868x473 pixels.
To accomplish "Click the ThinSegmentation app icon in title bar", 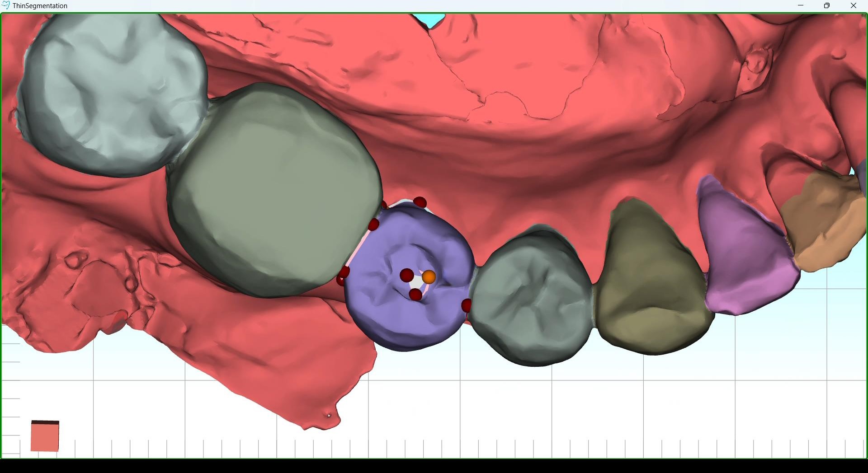I will pyautogui.click(x=5, y=5).
